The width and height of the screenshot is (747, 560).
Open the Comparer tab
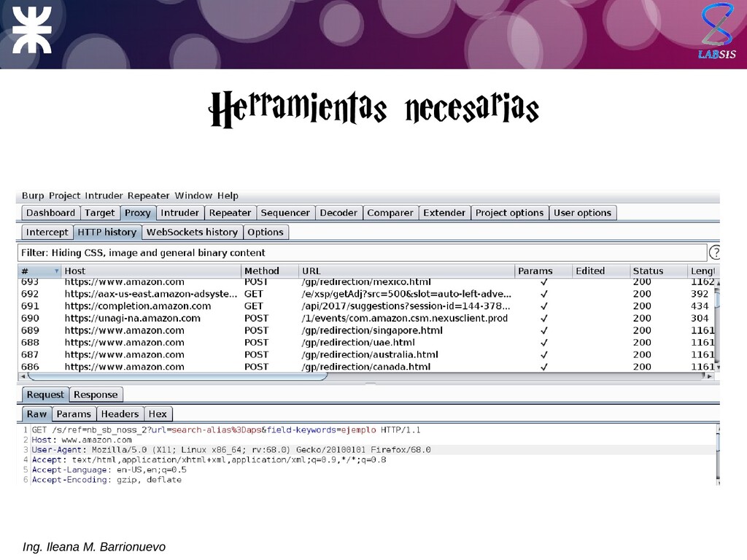390,213
